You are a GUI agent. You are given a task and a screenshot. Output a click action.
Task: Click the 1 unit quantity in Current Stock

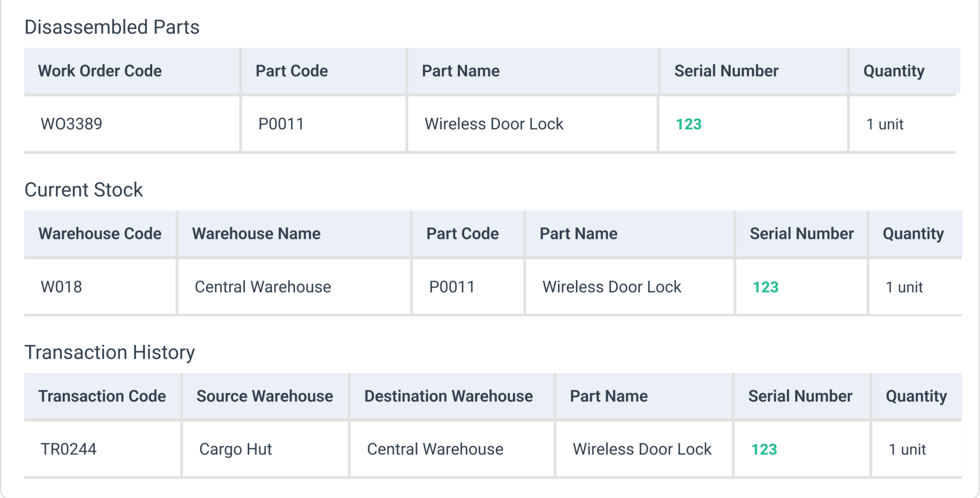(x=904, y=287)
